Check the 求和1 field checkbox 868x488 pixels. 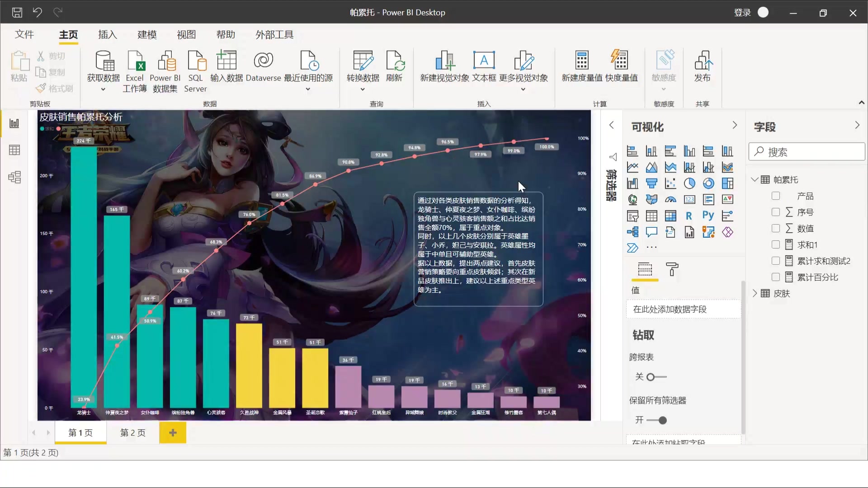[x=776, y=244]
